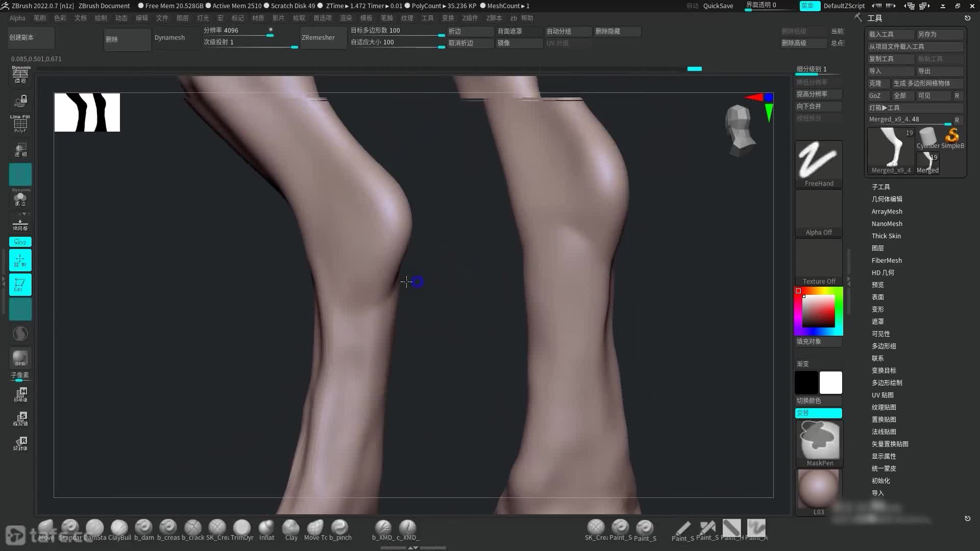This screenshot has height=551, width=980.
Task: Click the 生成 多边形网格物体 button
Action: [x=928, y=83]
